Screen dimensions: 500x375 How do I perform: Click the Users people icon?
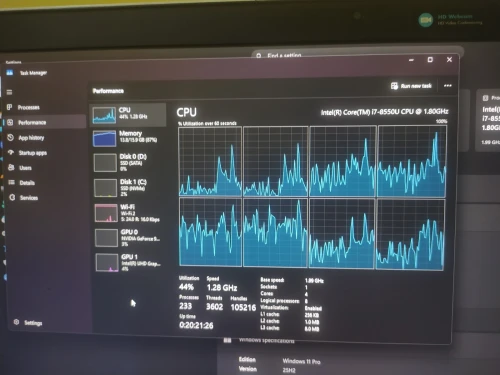pyautogui.click(x=11, y=167)
